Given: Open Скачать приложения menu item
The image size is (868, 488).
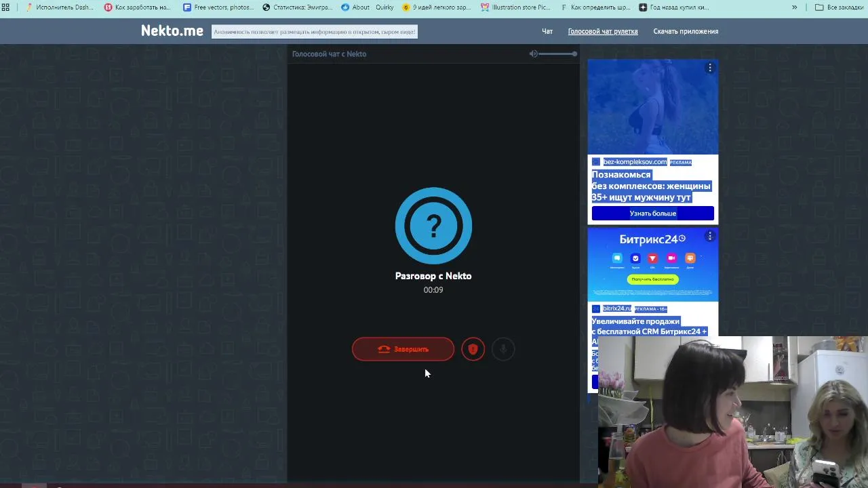Looking at the screenshot, I should (686, 31).
